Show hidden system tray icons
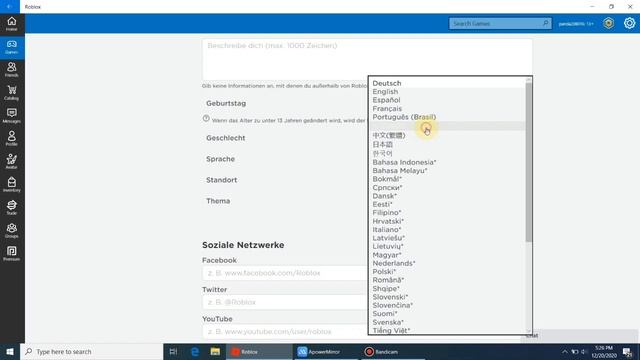This screenshot has width=640, height=360. point(565,351)
